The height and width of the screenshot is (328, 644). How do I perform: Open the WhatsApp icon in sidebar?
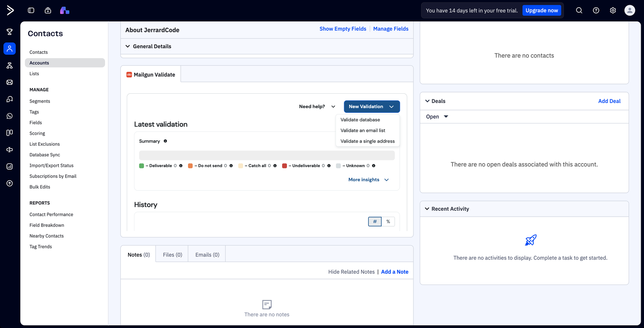tap(10, 116)
